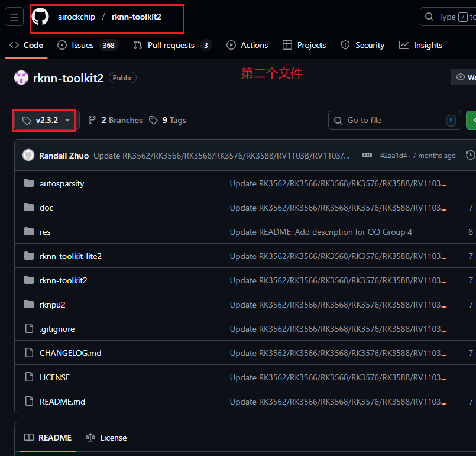
Task: Open the doc row commit message
Action: 338,208
